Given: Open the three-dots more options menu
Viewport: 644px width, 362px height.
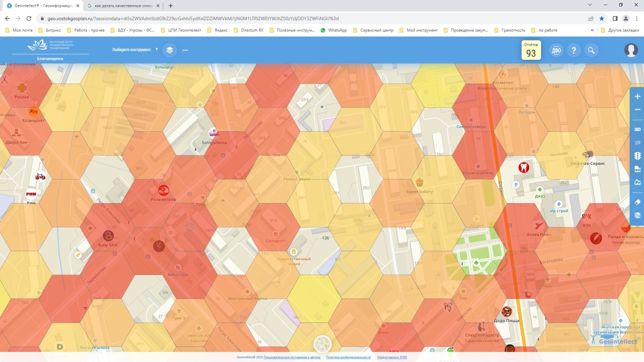Looking at the screenshot, I should [x=185, y=50].
